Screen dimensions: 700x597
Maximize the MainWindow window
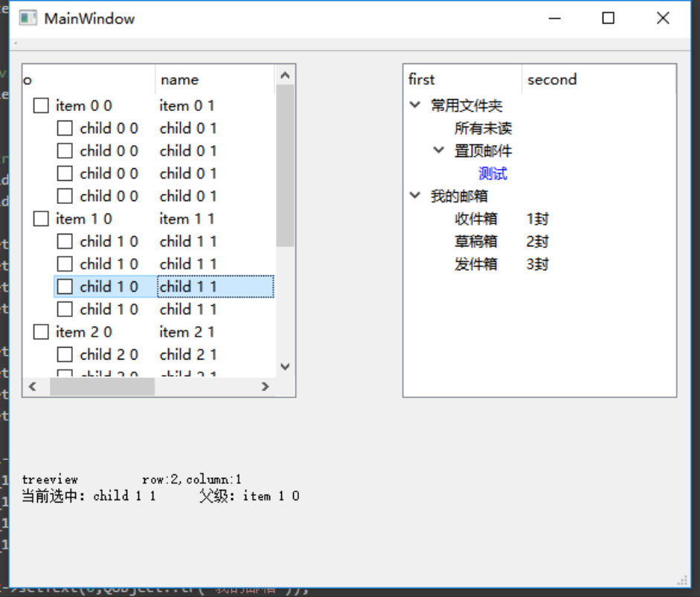click(x=608, y=19)
